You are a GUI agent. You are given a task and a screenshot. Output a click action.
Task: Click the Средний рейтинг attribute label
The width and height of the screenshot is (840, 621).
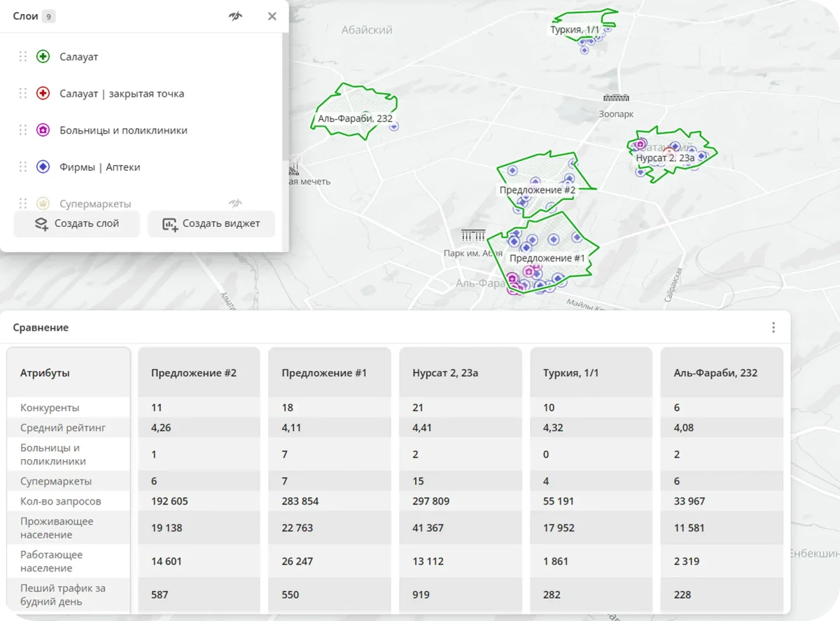(63, 428)
